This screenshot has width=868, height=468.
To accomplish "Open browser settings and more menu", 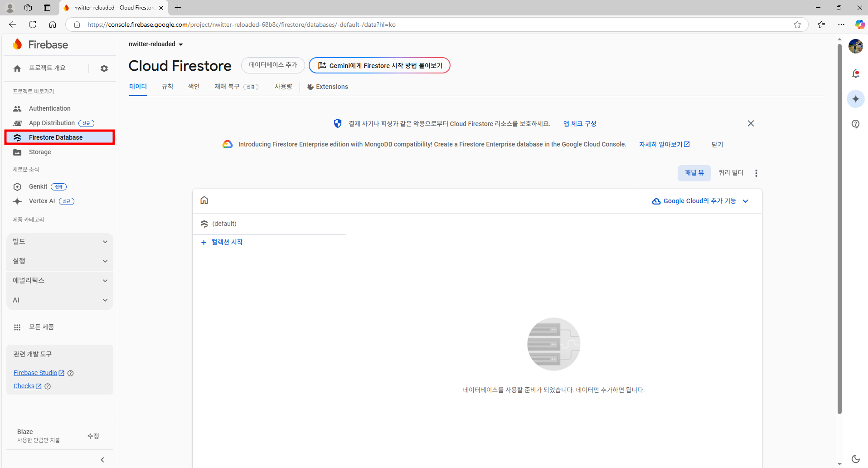I will pyautogui.click(x=841, y=24).
